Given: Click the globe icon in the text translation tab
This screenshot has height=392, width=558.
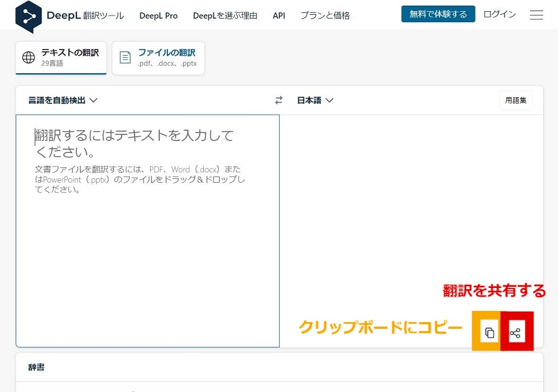Looking at the screenshot, I should point(29,57).
